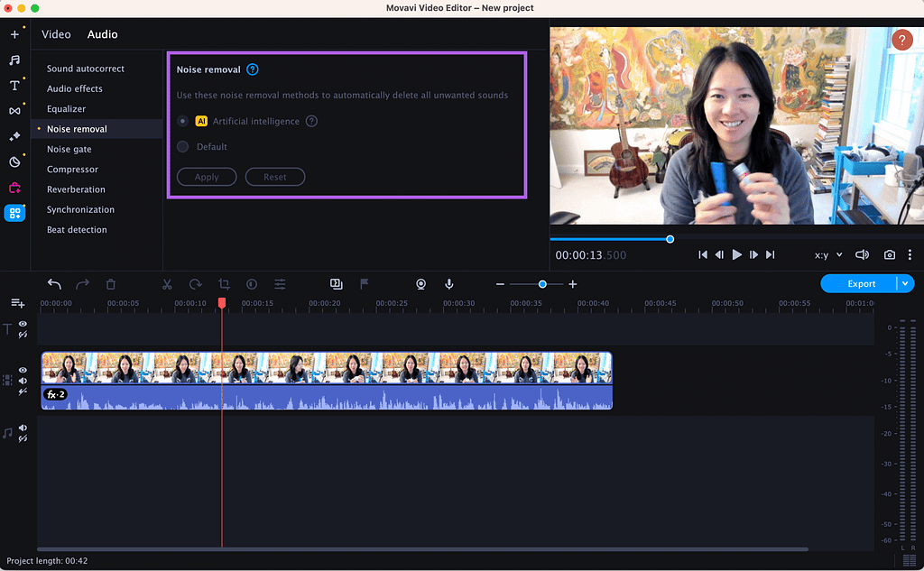Switch to the Video tab
This screenshot has width=924, height=571.
[56, 34]
